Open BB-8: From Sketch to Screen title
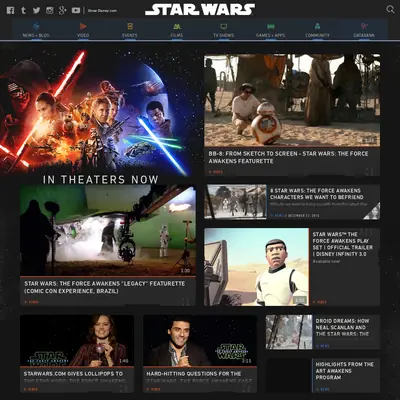This screenshot has height=400, width=400. tap(289, 157)
